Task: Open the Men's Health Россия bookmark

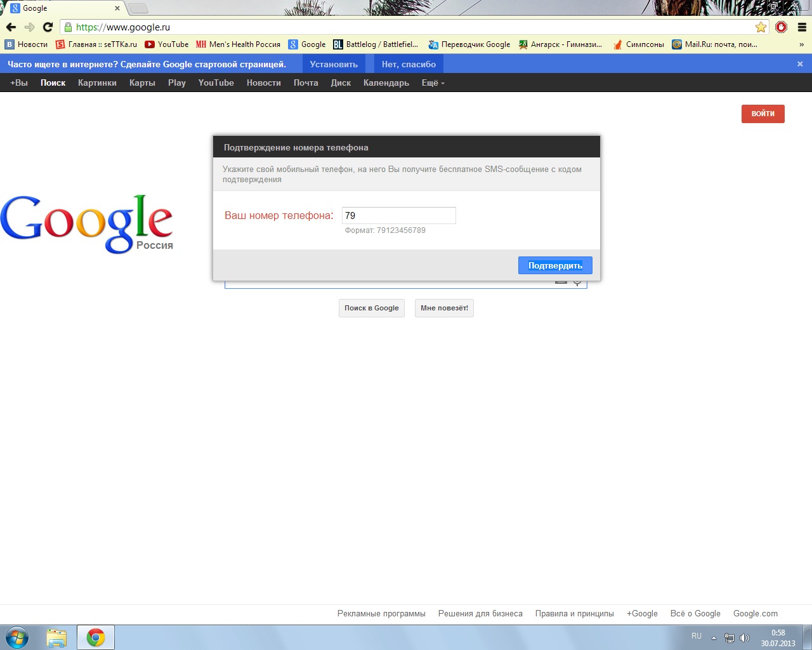Action: click(x=239, y=44)
